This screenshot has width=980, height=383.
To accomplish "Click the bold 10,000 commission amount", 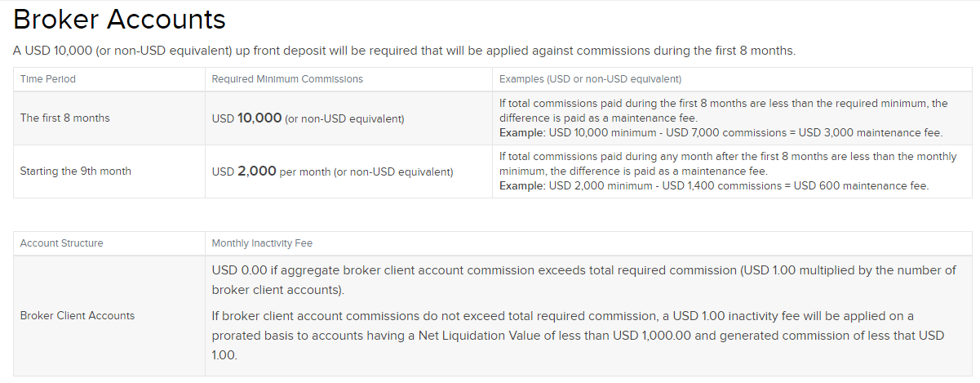I will coord(259,118).
